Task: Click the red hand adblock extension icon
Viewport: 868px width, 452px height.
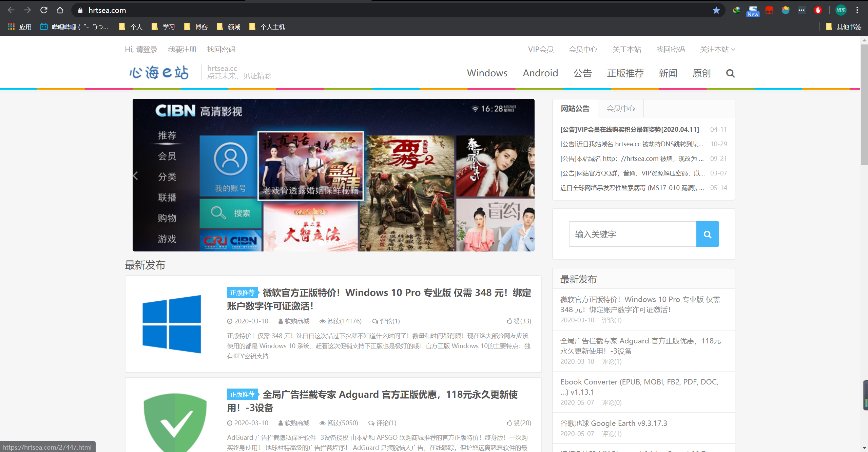Action: pos(818,10)
